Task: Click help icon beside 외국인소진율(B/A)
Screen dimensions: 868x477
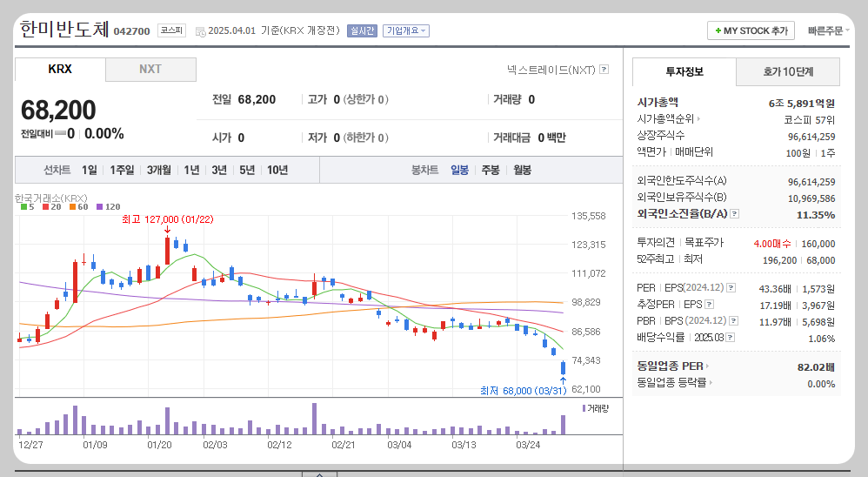Action: [735, 214]
